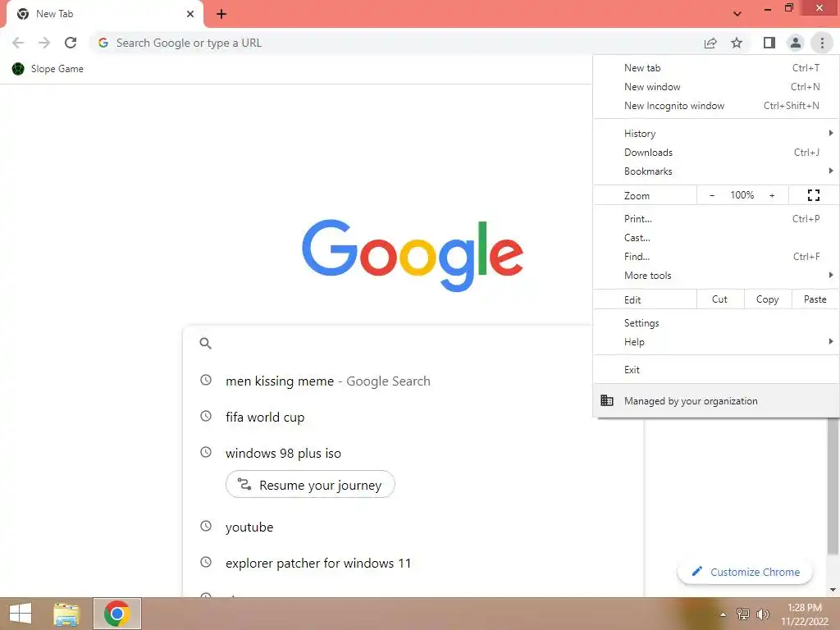Click Resume your journey chip
The image size is (840, 630).
coord(310,484)
